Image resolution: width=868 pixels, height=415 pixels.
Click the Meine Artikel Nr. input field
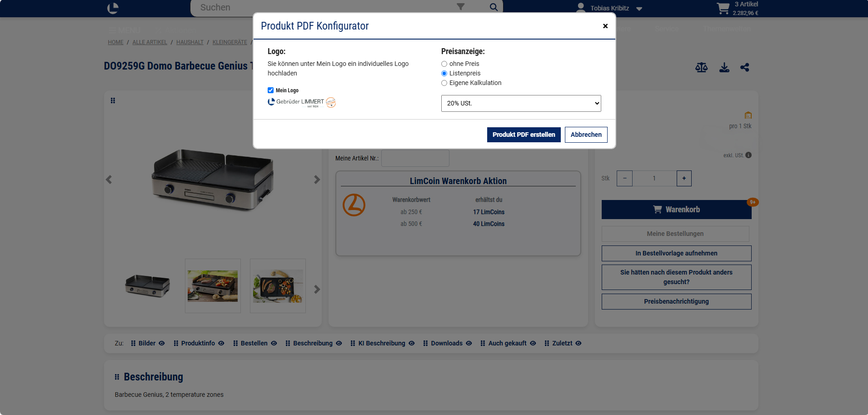click(x=415, y=158)
